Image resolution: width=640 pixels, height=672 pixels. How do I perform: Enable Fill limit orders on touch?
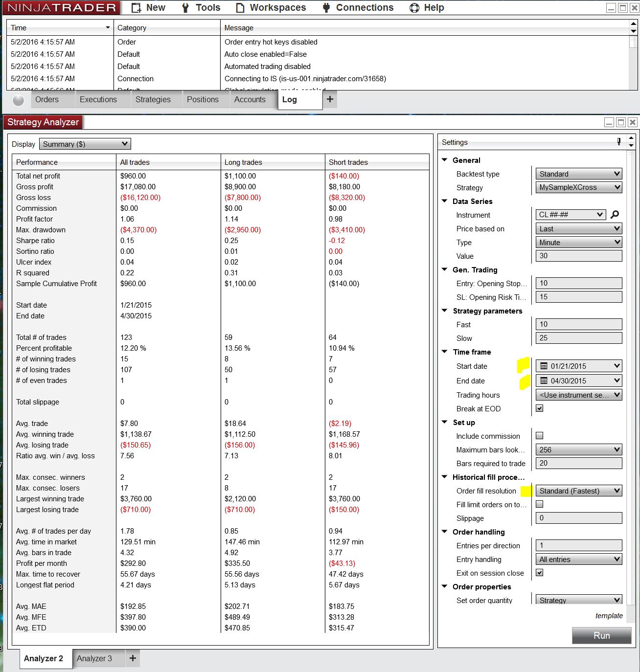click(540, 504)
